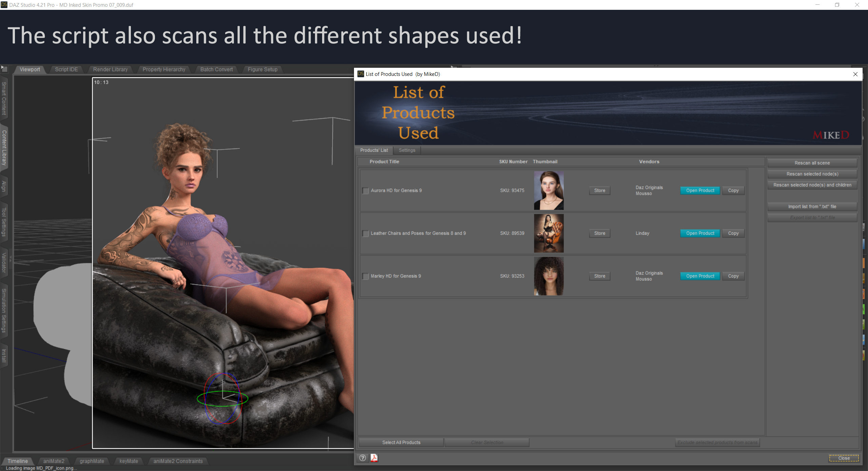Open the Render Library tab
868x471 pixels.
(x=111, y=69)
